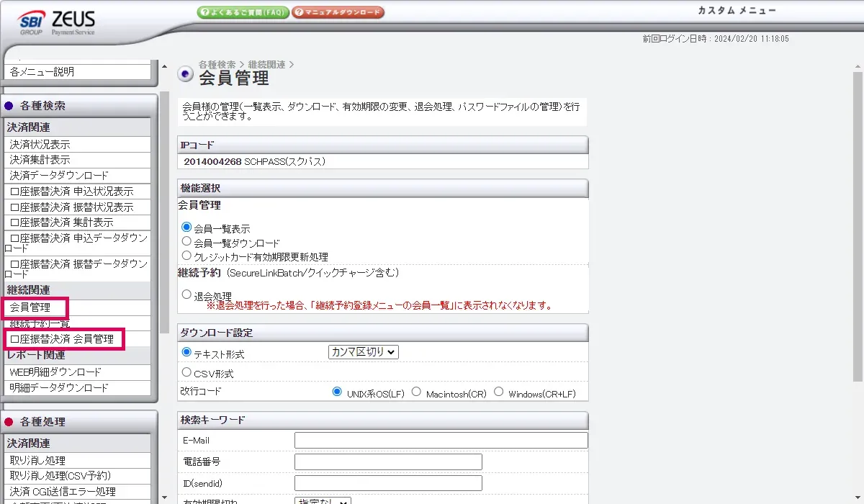The height and width of the screenshot is (504, 864).
Task: Click the 各種処理 section red bullet icon
Action: (9, 422)
